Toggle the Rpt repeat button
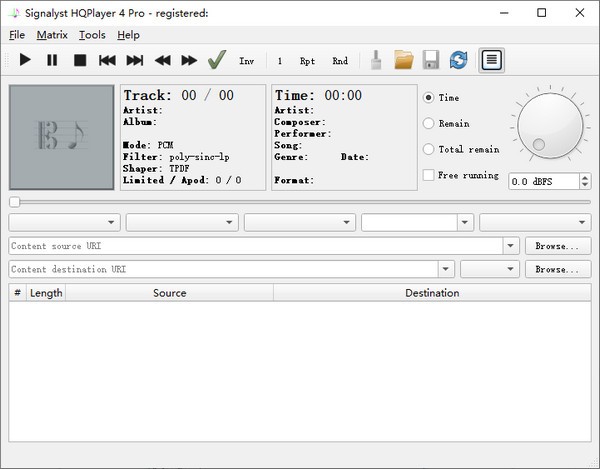 307,61
